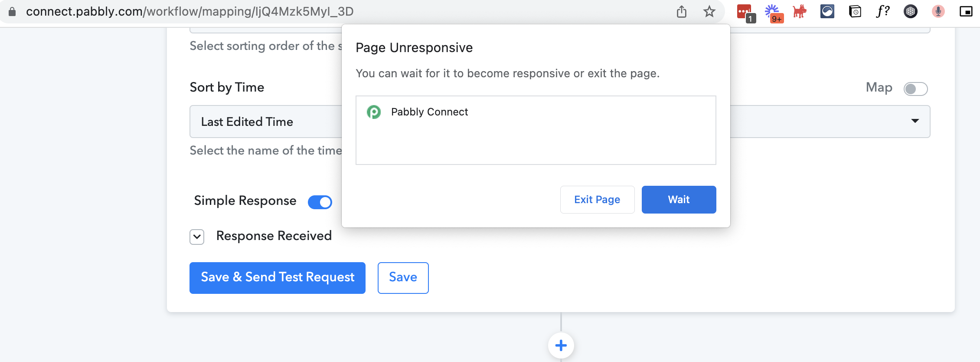Click the "Simple Response" label

click(245, 201)
